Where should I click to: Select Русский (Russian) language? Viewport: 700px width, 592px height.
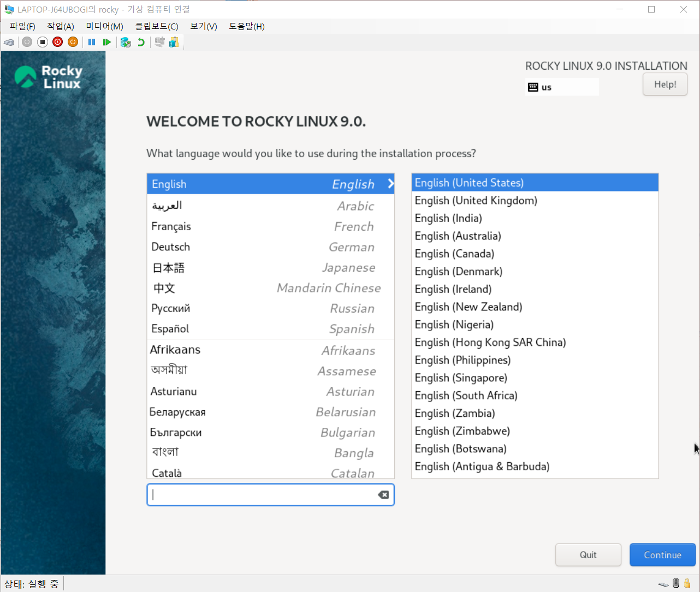tap(270, 308)
